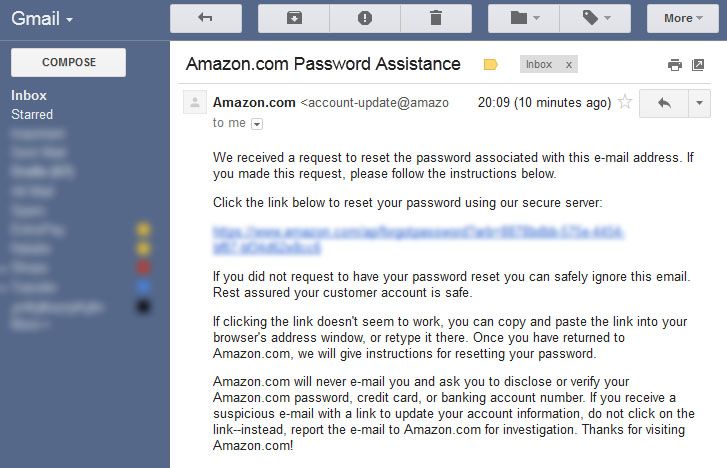Click the sender avatar thumbnail
Image resolution: width=727 pixels, height=468 pixels.
195,102
